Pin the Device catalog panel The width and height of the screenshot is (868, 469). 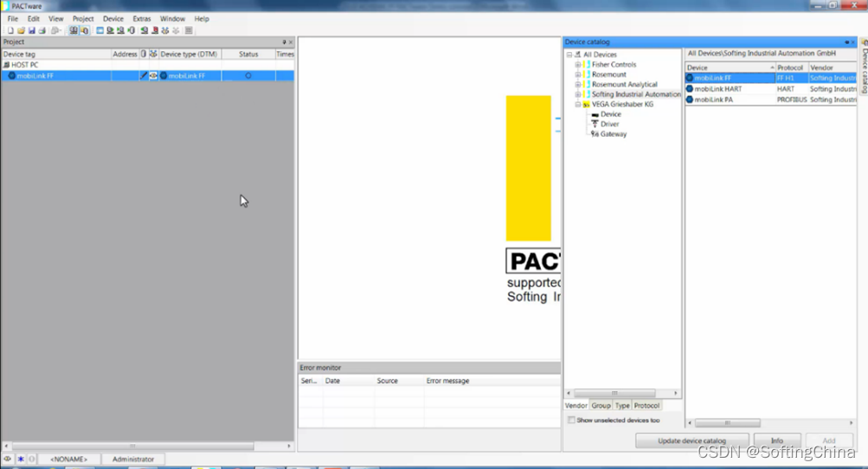(x=846, y=42)
